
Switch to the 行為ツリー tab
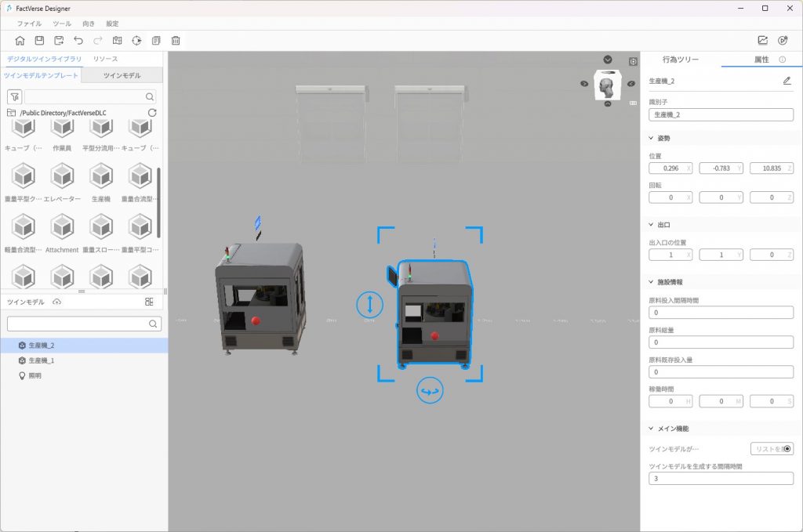coord(680,60)
